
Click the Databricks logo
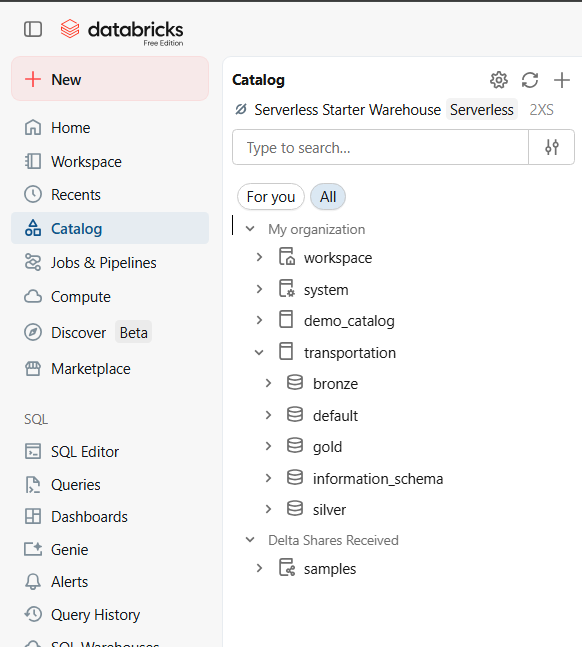point(122,32)
